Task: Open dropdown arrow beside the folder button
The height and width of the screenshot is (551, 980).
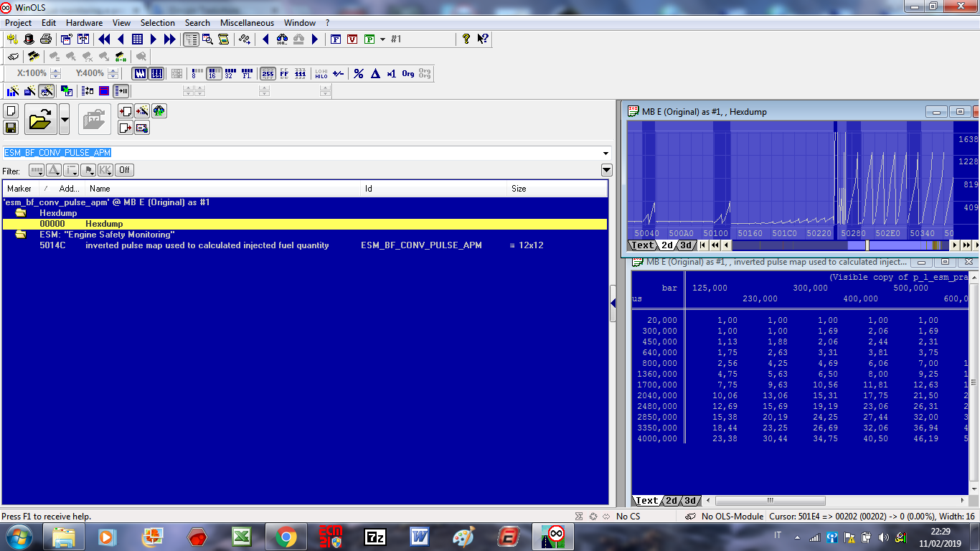Action: tap(65, 119)
